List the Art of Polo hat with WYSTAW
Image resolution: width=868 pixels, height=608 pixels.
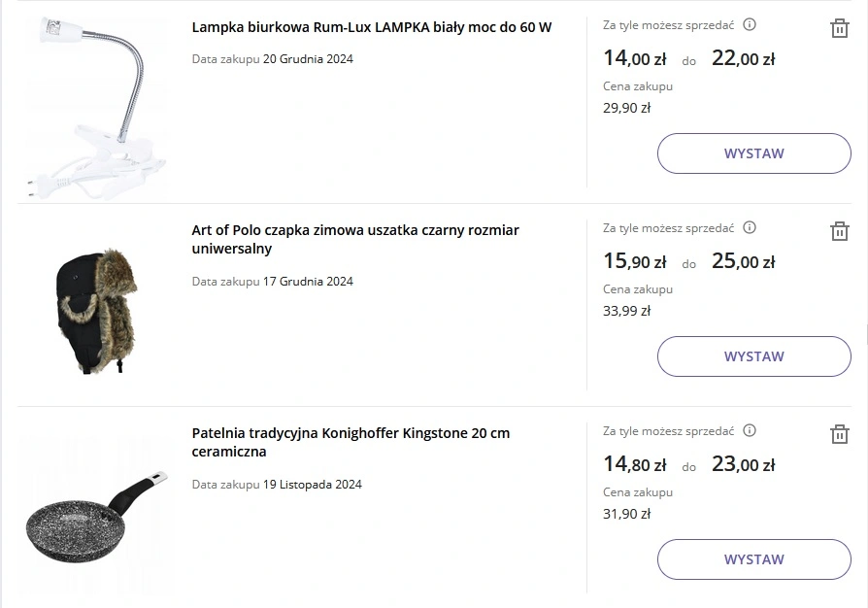pyautogui.click(x=753, y=356)
